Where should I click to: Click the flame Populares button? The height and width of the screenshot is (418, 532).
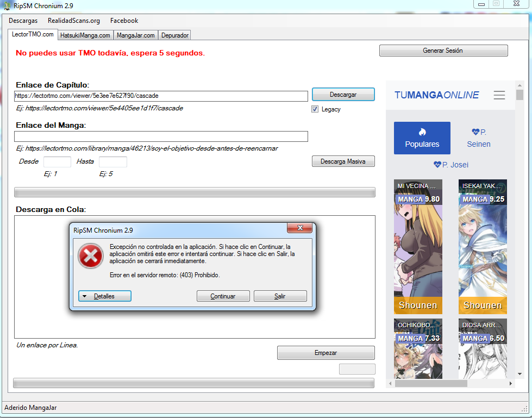pyautogui.click(x=422, y=138)
